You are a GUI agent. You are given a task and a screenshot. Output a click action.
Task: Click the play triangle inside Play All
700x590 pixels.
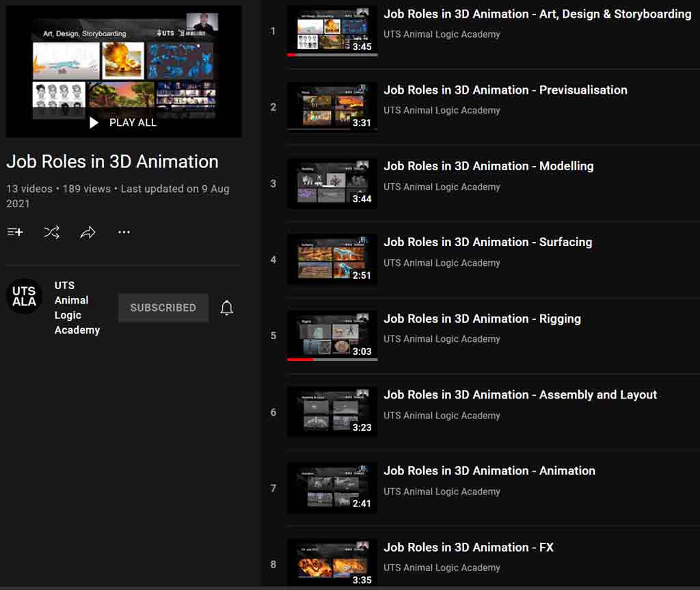coord(93,123)
